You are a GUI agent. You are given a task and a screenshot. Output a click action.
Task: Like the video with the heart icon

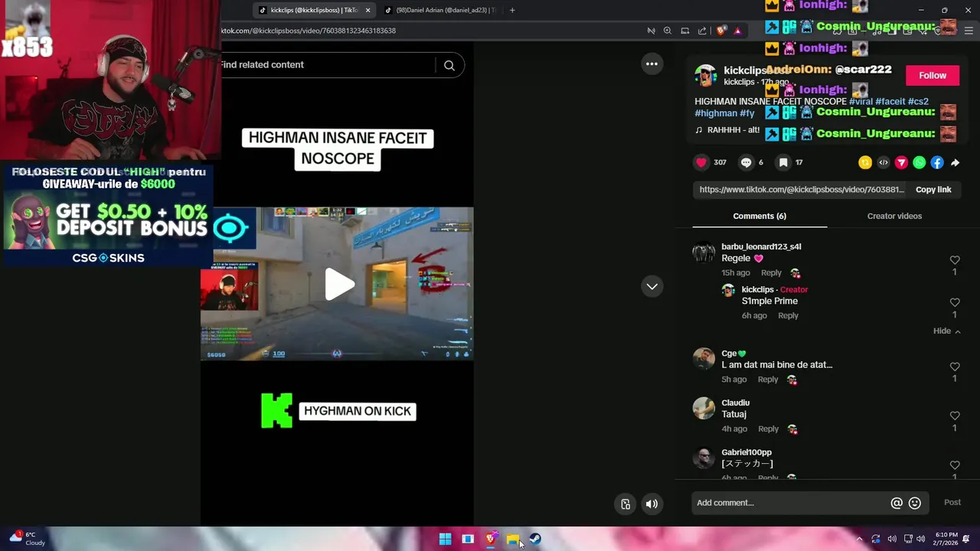[x=701, y=162]
